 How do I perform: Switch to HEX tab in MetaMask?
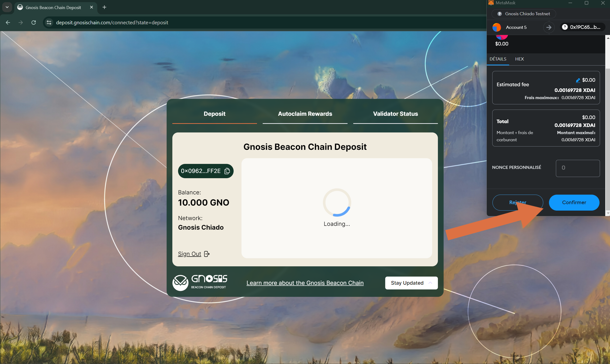point(519,59)
